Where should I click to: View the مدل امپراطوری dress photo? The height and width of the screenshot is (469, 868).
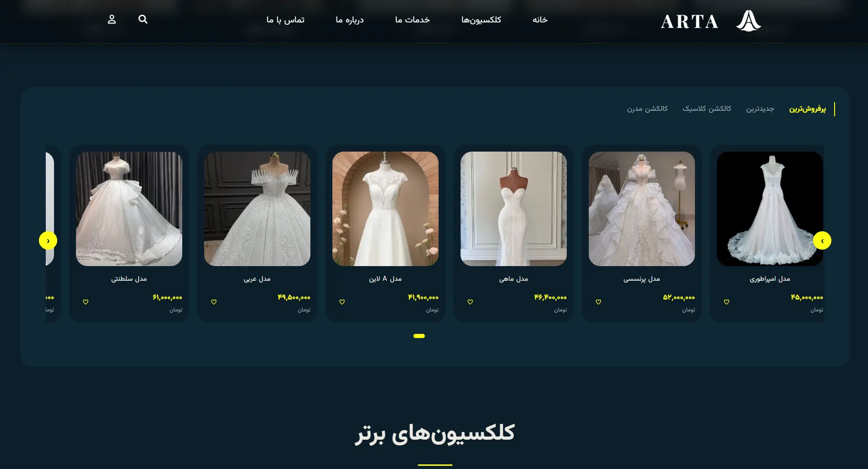tap(770, 209)
